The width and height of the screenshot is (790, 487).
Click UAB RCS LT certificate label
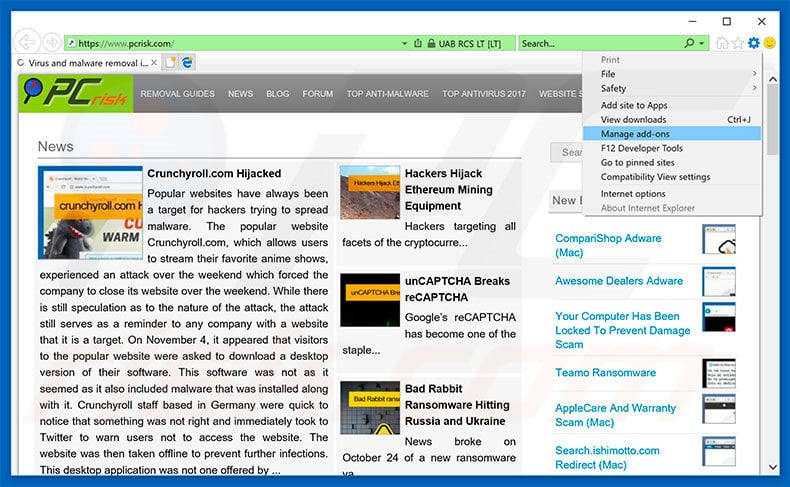coord(470,44)
